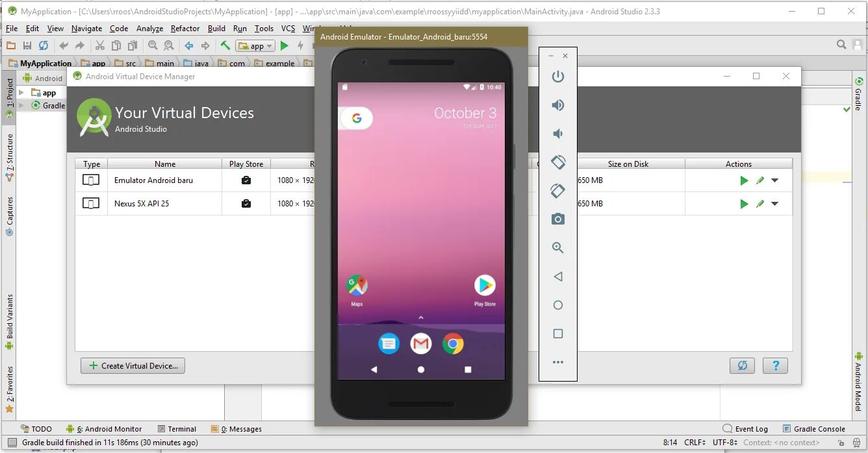Open 6: Android Monitor tab
The width and height of the screenshot is (868, 453).
click(x=104, y=429)
